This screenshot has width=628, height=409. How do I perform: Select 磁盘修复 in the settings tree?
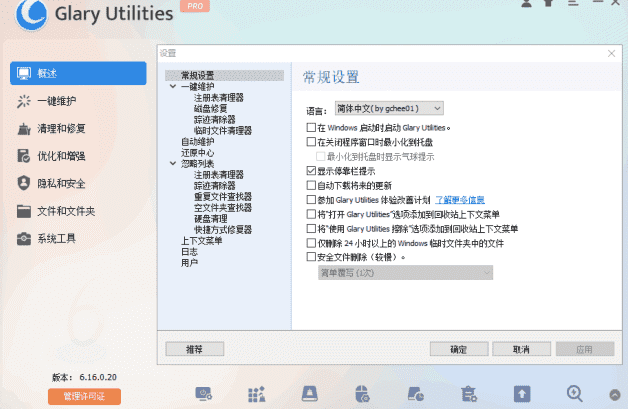(x=211, y=109)
